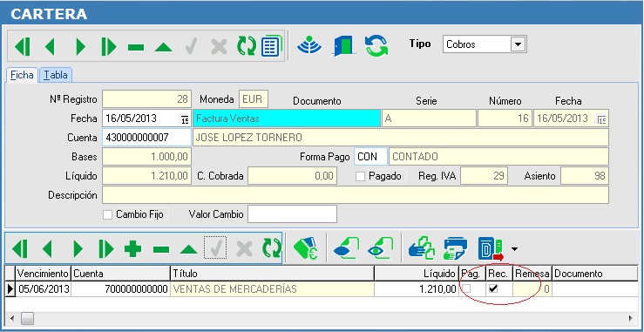Click the printer icon in lower toolbar
The height and width of the screenshot is (332, 644).
click(455, 248)
